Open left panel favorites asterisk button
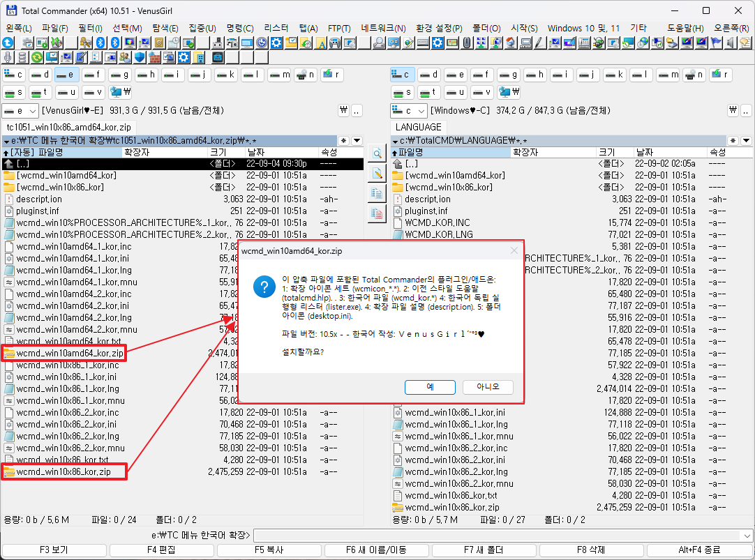Viewport: 755px width, 560px height. (343, 141)
